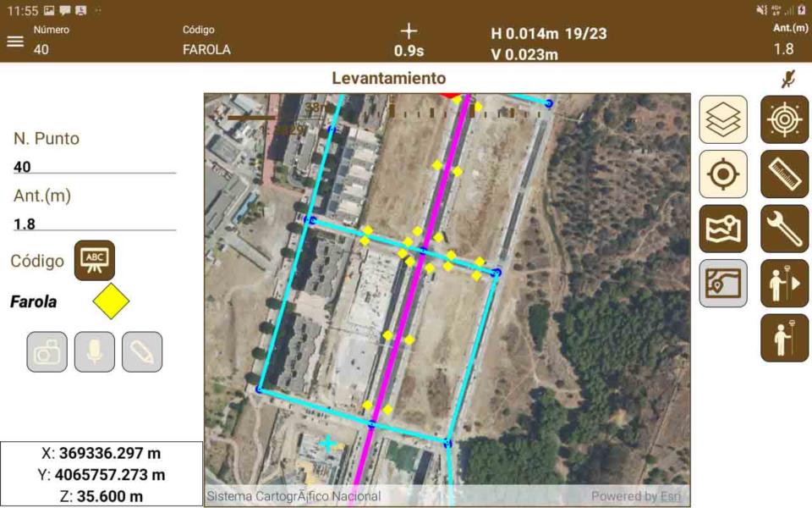Toggle the gray map location view button
812x508 pixels.
(723, 283)
